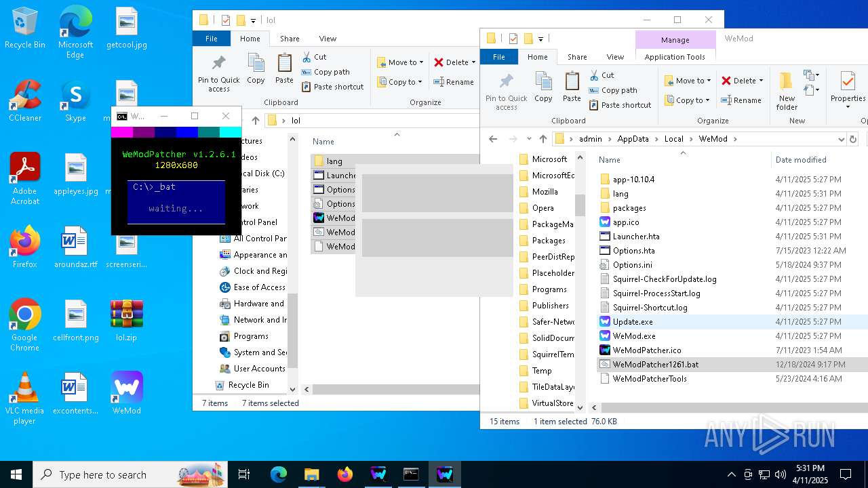Open Task View on the taskbar
Viewport: 868px width, 488px height.
[x=244, y=474]
